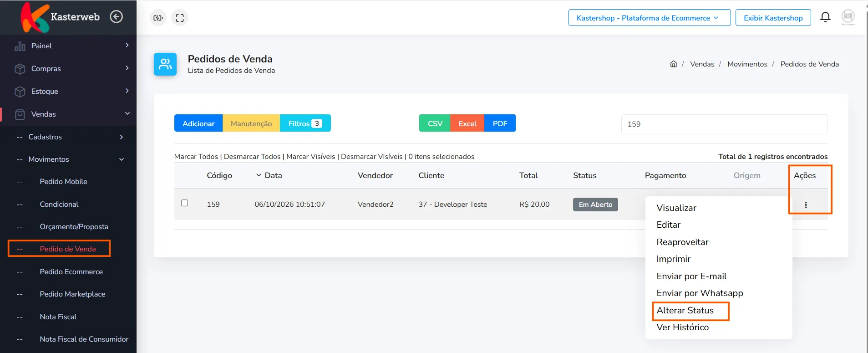Collapse the Vendas menu chevron
This screenshot has height=353, width=868.
[127, 113]
